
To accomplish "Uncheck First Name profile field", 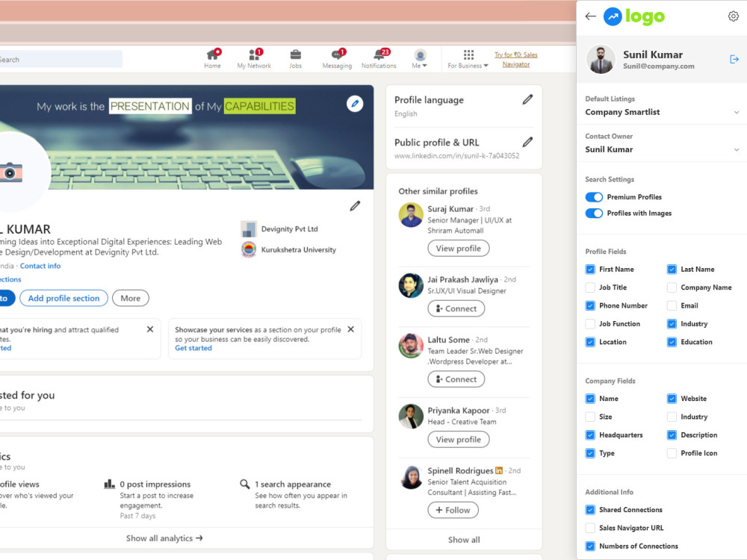I will point(590,270).
